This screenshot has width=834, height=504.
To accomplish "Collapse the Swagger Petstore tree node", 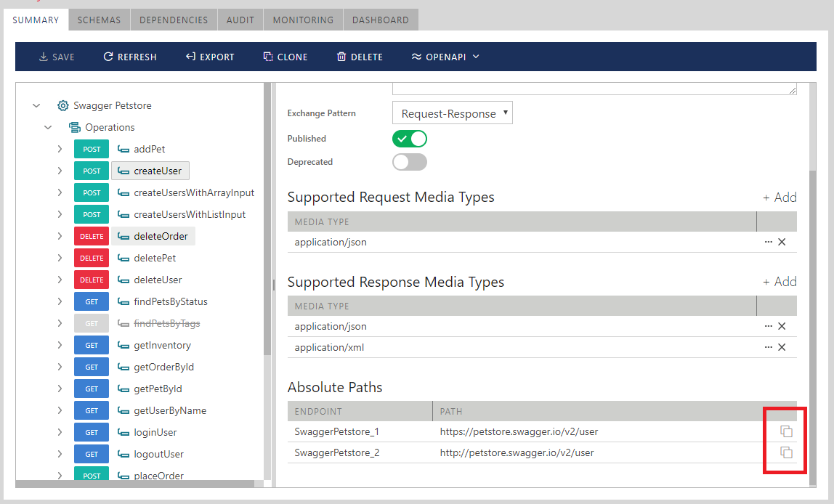I will tap(36, 105).
